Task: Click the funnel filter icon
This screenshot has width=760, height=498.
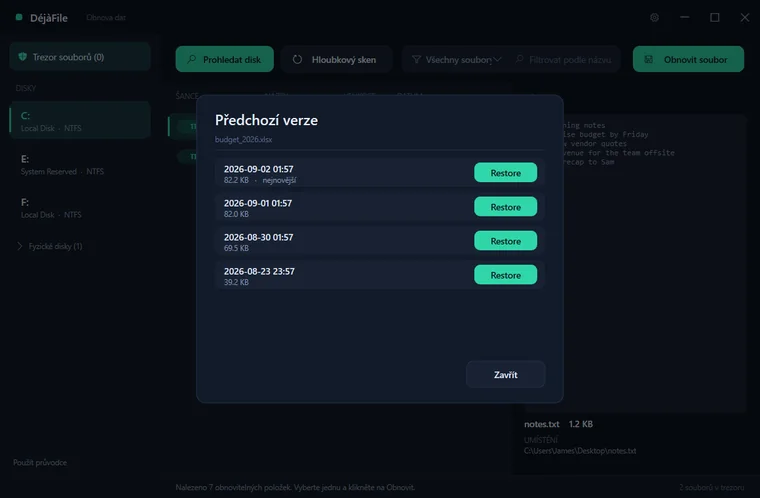Action: click(416, 59)
